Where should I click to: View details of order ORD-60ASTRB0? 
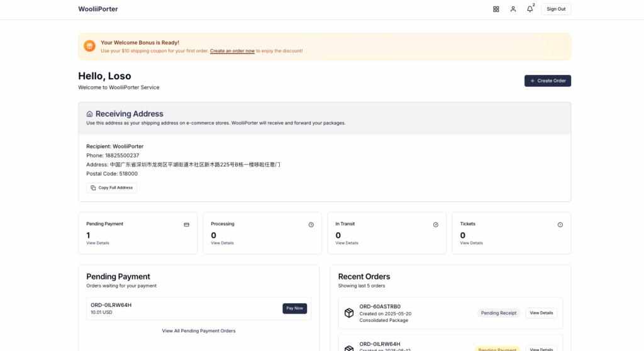click(541, 313)
